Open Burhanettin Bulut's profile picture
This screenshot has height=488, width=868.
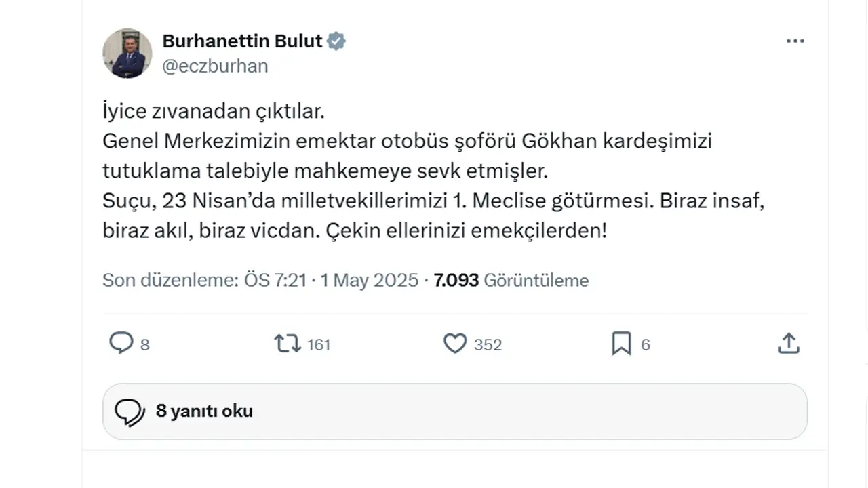127,53
